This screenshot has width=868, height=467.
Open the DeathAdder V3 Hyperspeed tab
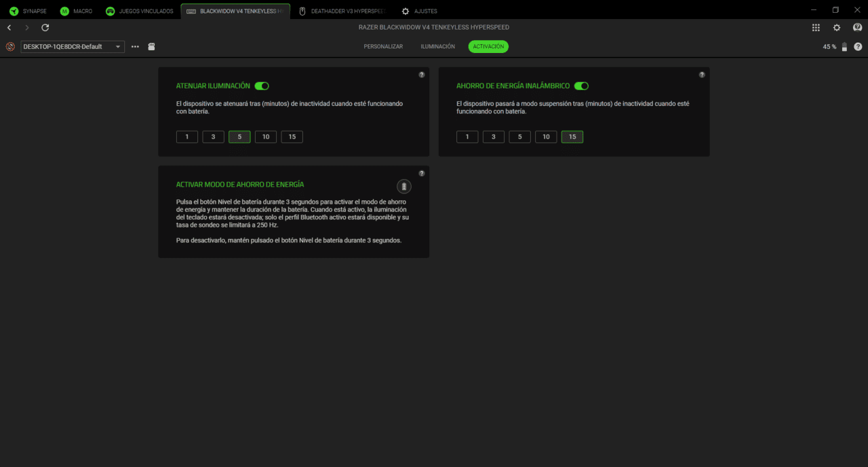(343, 11)
